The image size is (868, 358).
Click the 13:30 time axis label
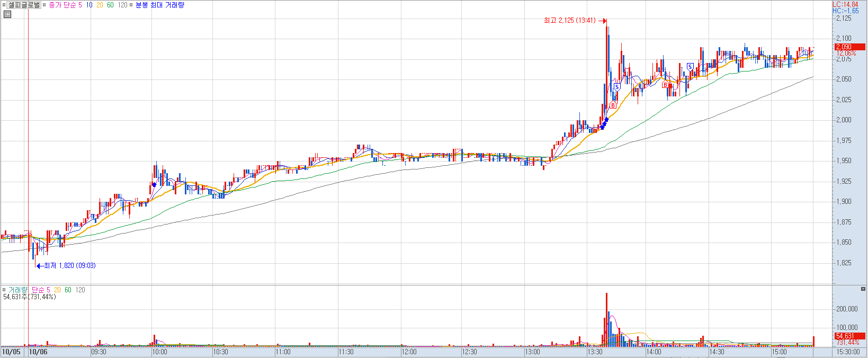click(595, 352)
